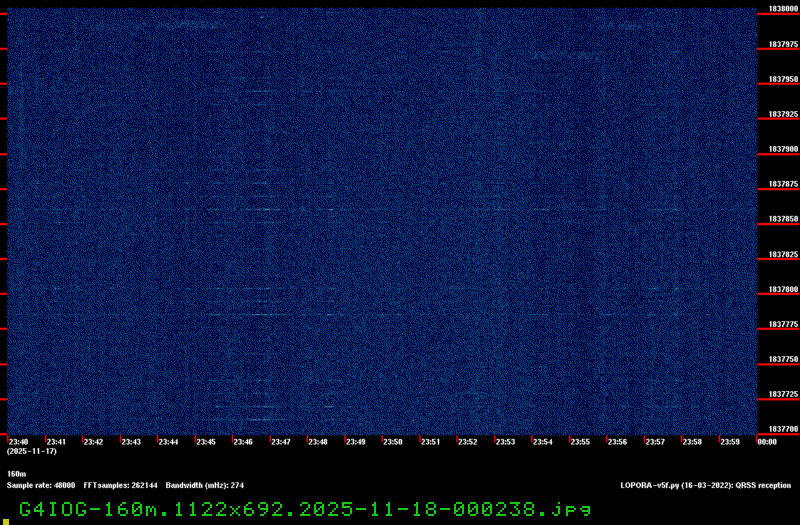Select the 1837750 frequency label
The width and height of the screenshot is (800, 525).
tap(782, 359)
